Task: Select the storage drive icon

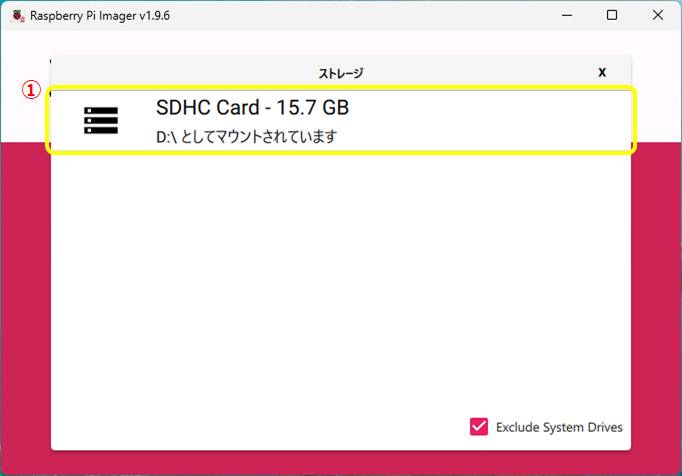Action: (x=101, y=120)
